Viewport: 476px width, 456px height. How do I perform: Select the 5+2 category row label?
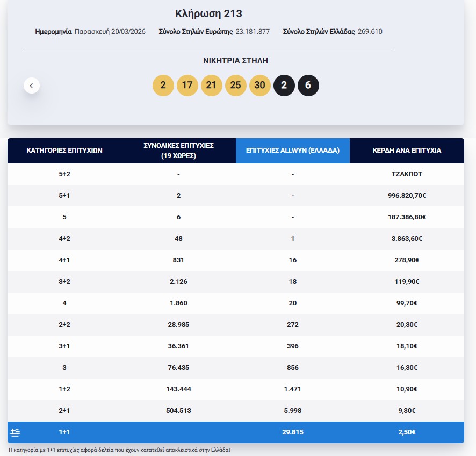64,174
